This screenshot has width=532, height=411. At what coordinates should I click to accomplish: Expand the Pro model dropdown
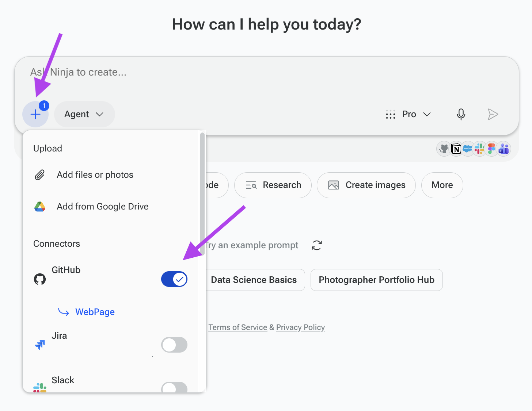tap(408, 114)
